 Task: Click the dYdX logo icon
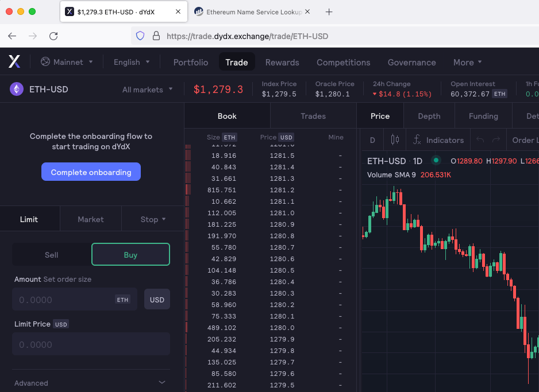tap(14, 62)
